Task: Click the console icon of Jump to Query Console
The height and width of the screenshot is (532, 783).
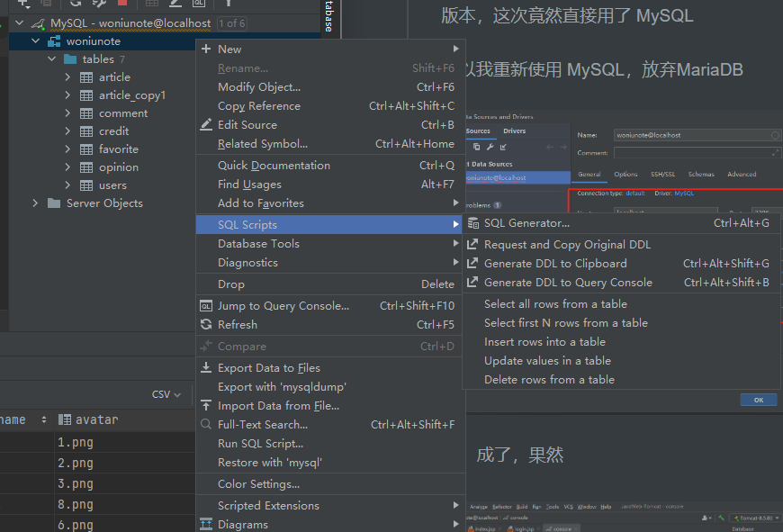Action: pyautogui.click(x=206, y=306)
